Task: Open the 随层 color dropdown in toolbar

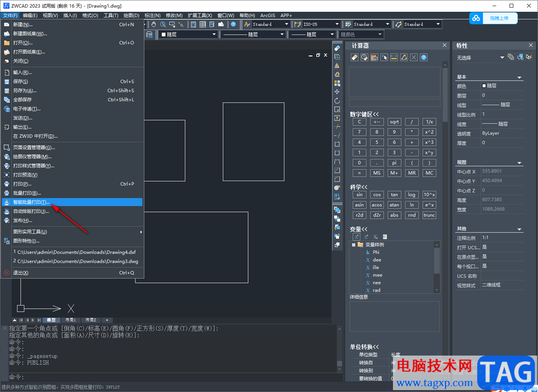Action: point(214,35)
